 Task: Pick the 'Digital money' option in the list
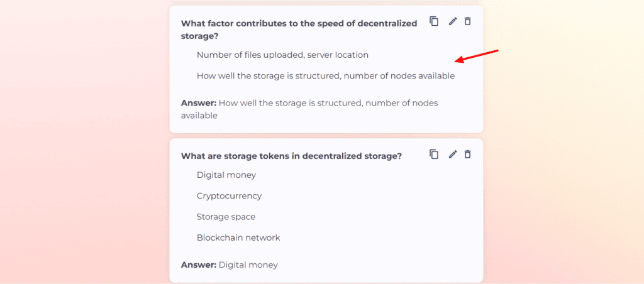click(226, 175)
